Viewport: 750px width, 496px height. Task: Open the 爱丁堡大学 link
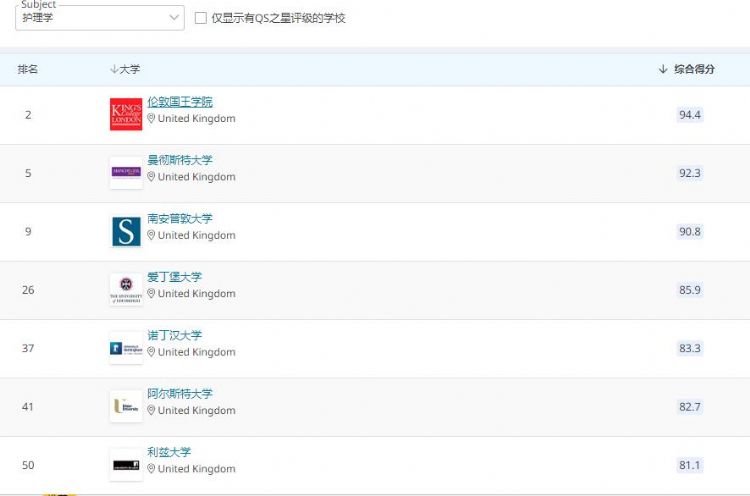click(x=175, y=277)
